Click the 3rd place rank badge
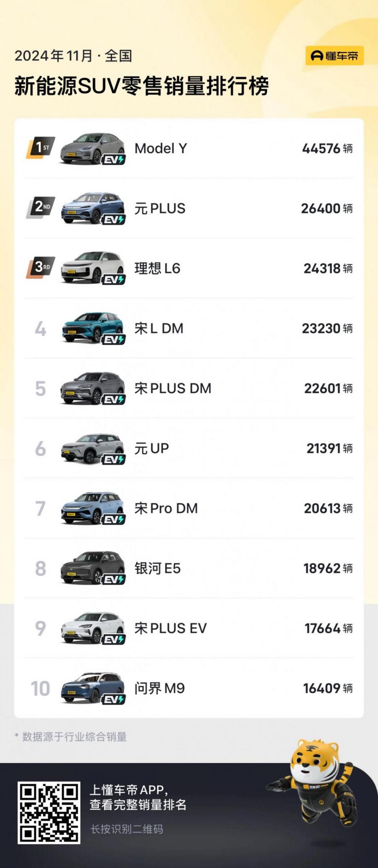Screen dimensions: 378x868 tap(41, 268)
